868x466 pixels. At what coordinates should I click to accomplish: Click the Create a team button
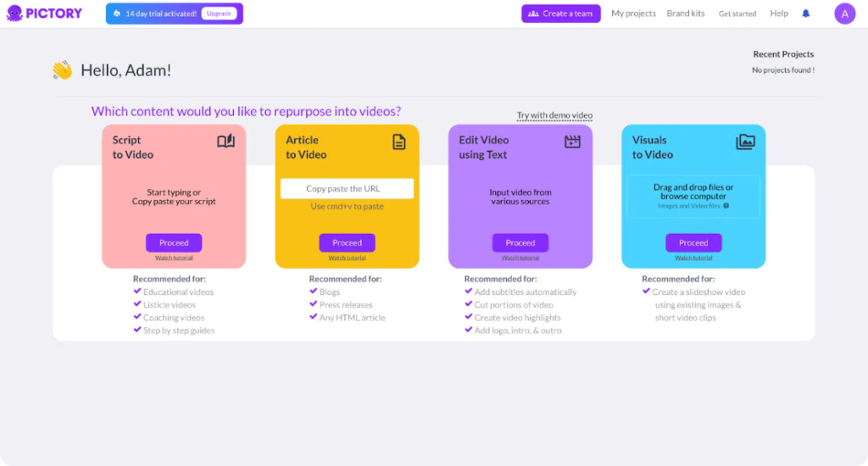pyautogui.click(x=560, y=14)
